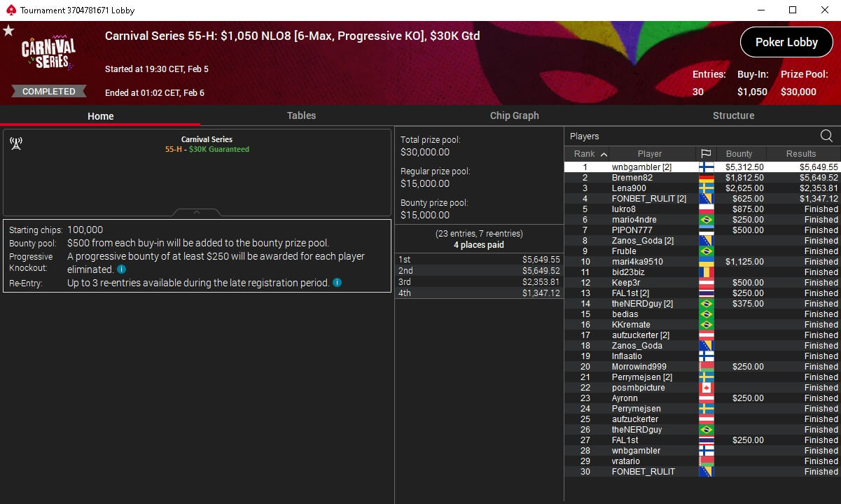Maximize the lobby window
841x504 pixels.
click(793, 10)
